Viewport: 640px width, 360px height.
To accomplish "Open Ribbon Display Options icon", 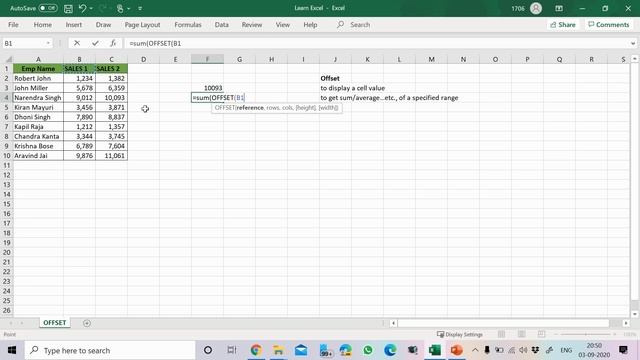I will pyautogui.click(x=559, y=8).
